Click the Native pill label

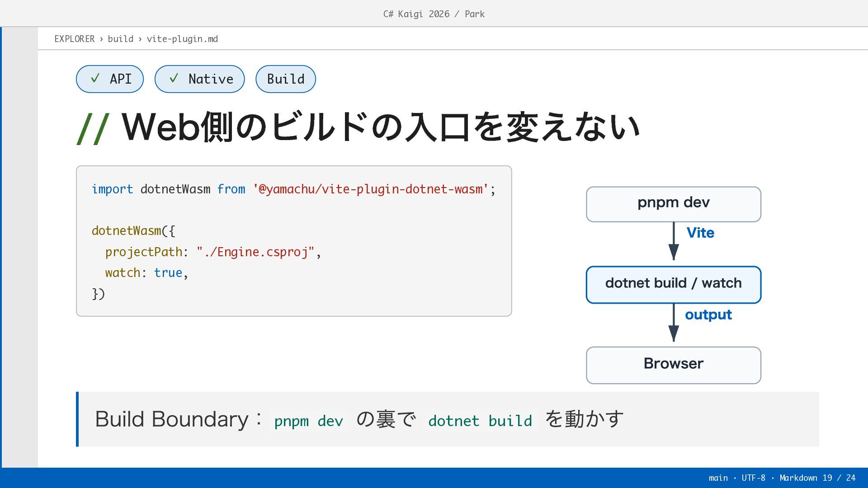coord(211,79)
